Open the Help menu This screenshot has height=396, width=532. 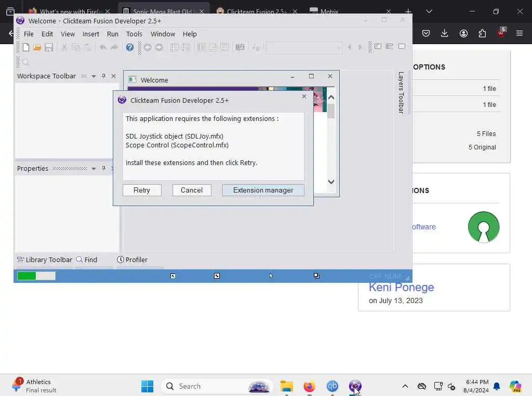coord(190,34)
